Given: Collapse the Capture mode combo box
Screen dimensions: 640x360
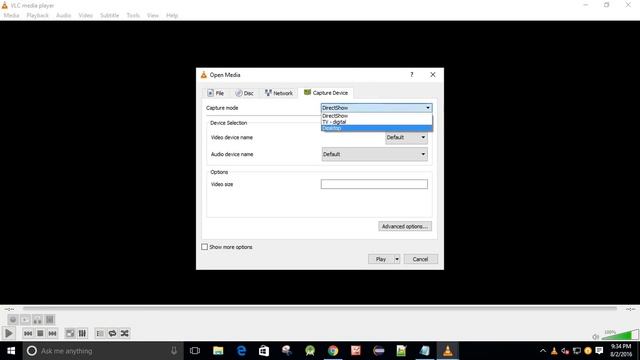Looking at the screenshot, I should (376, 108).
